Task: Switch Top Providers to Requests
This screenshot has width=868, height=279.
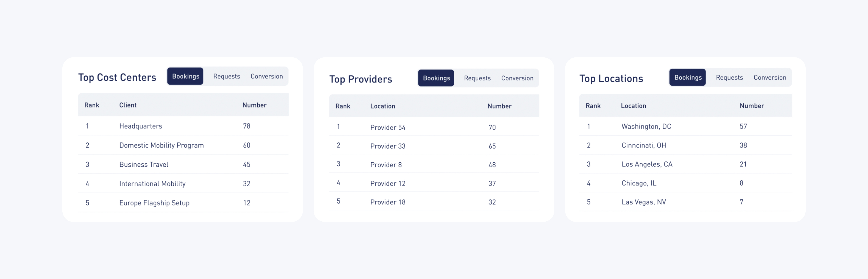Action: 477,78
